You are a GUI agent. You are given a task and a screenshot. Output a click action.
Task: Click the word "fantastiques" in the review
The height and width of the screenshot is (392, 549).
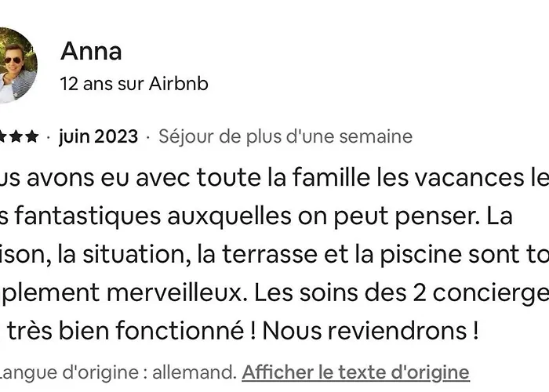(78, 216)
